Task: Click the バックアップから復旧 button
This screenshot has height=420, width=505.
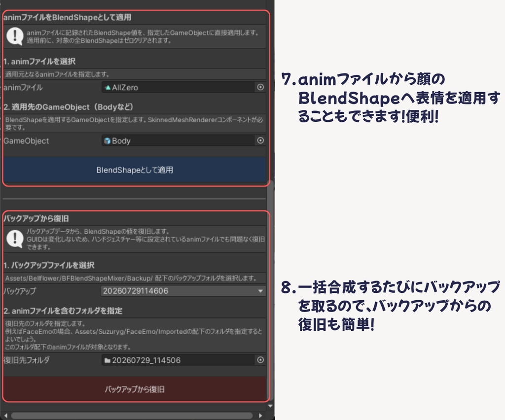Action: [135, 389]
